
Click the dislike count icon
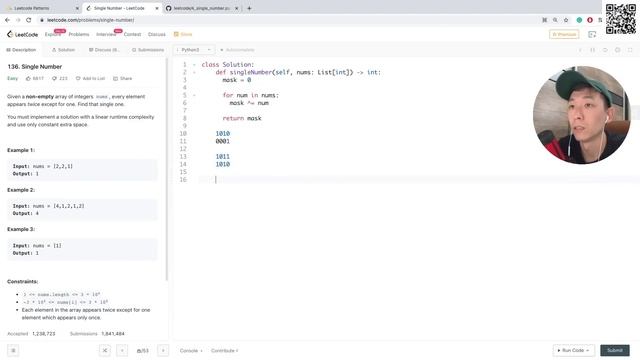[54, 78]
